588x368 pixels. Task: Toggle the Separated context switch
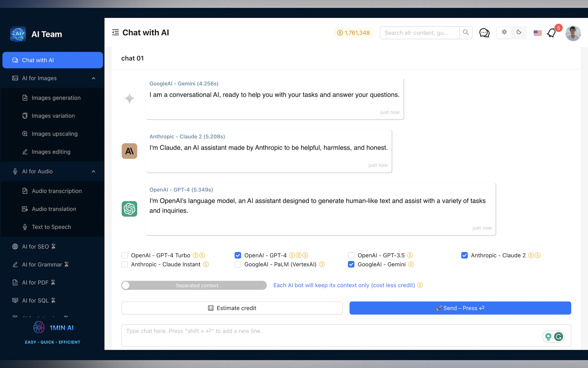(194, 285)
